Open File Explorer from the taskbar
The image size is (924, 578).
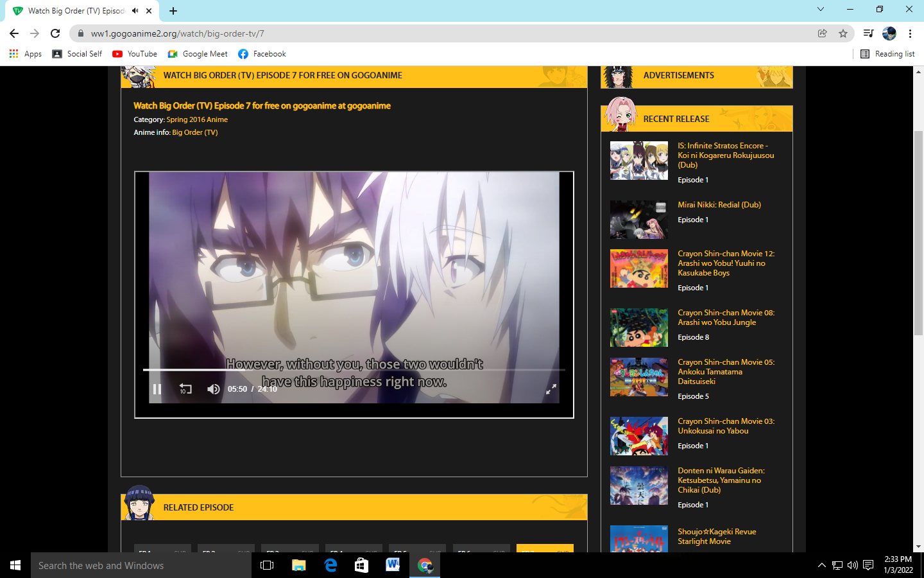299,565
